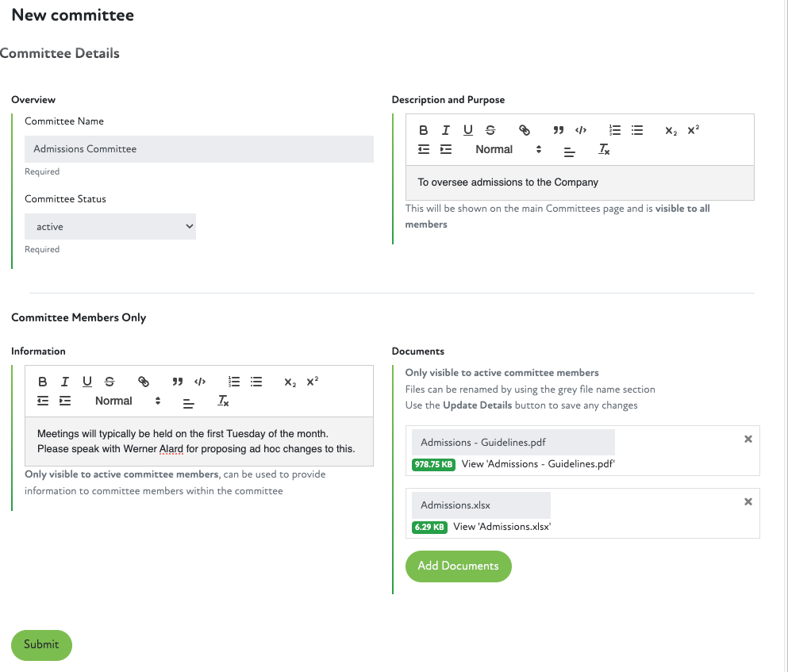Clear formatting in Information editor

224,401
